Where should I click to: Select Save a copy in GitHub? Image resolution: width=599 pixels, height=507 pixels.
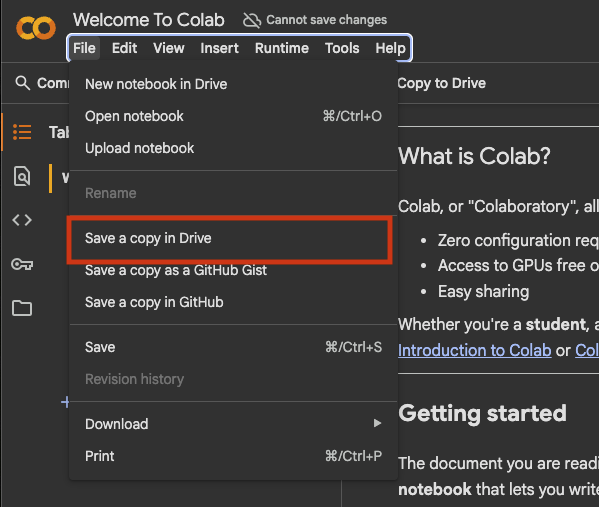point(233,303)
